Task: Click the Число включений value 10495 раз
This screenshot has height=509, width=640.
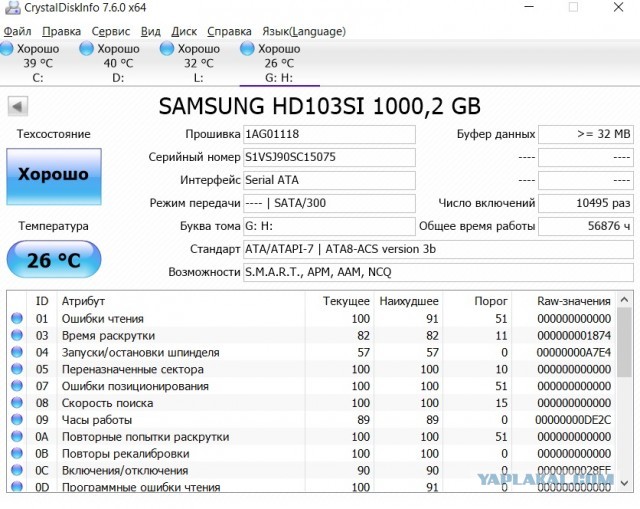Action: click(x=586, y=203)
